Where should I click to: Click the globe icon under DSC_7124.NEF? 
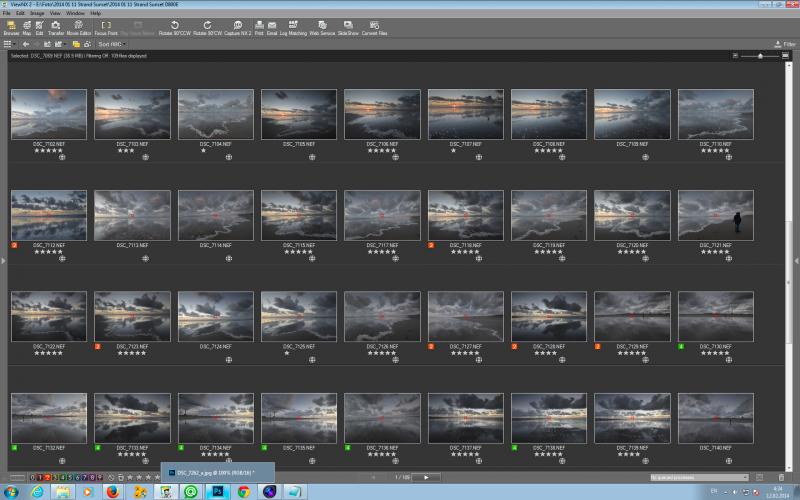point(229,360)
